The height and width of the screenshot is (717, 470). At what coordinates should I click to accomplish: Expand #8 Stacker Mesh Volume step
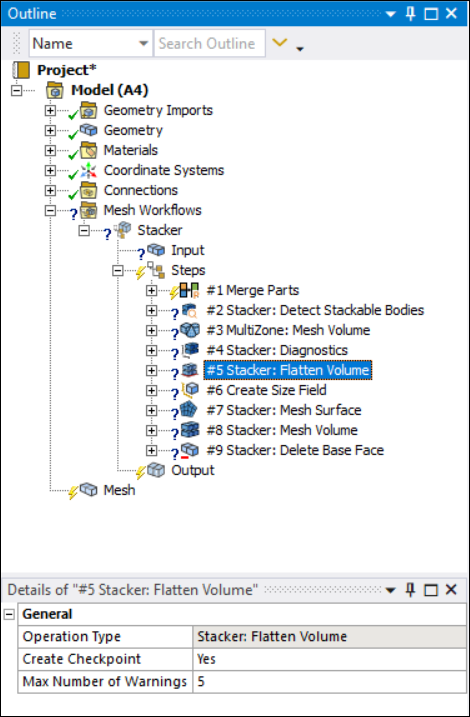point(151,431)
